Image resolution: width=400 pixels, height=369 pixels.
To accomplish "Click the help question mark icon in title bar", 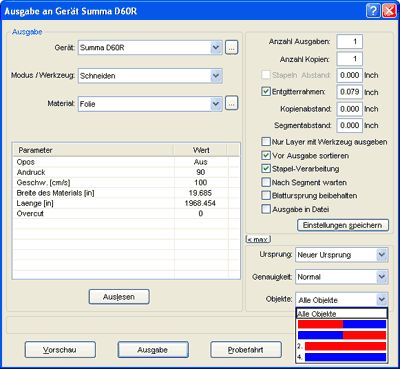I will tap(373, 11).
